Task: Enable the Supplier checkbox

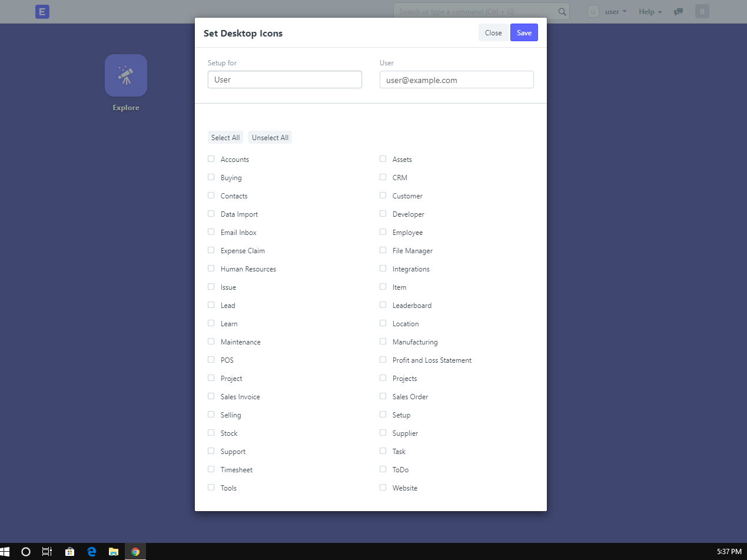Action: tap(383, 433)
